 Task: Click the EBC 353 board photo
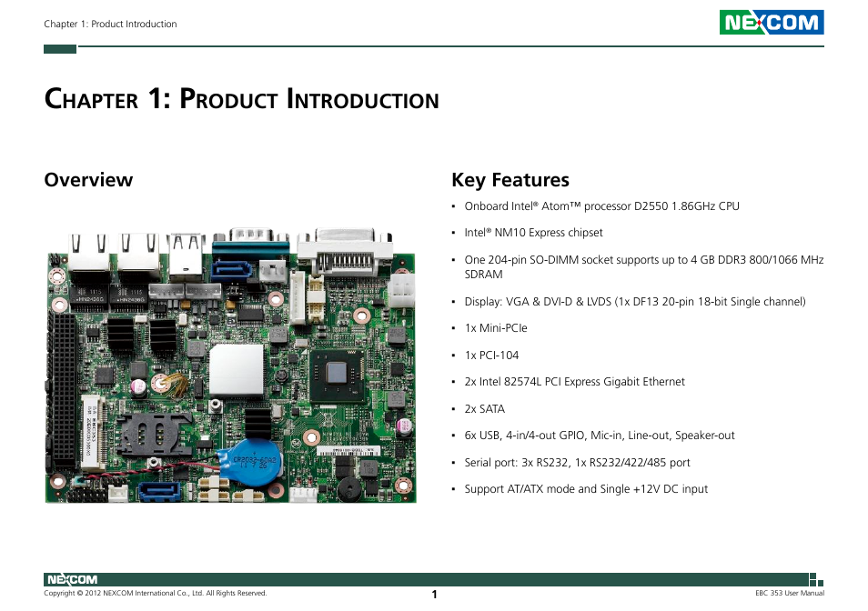(x=230, y=365)
